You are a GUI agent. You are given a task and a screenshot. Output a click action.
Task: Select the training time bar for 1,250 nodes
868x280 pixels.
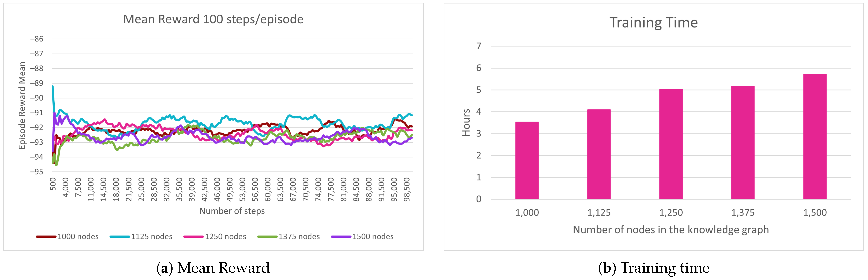[x=671, y=144]
